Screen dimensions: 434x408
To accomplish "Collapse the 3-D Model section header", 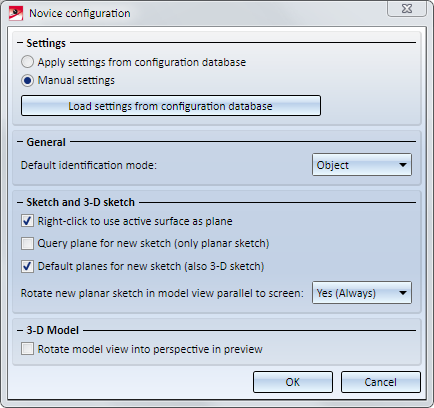I will click(x=20, y=330).
